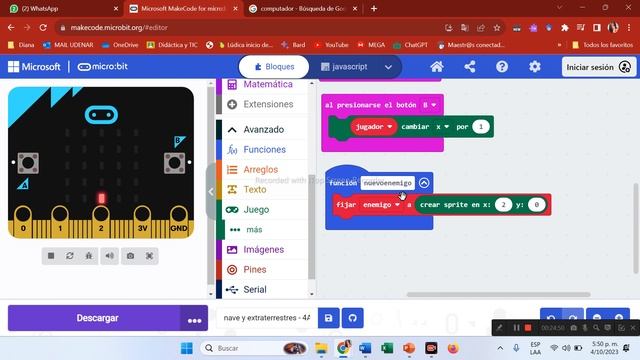Click workspace horizontal scrollbar
Screen dimensions: 640x360
(498, 294)
